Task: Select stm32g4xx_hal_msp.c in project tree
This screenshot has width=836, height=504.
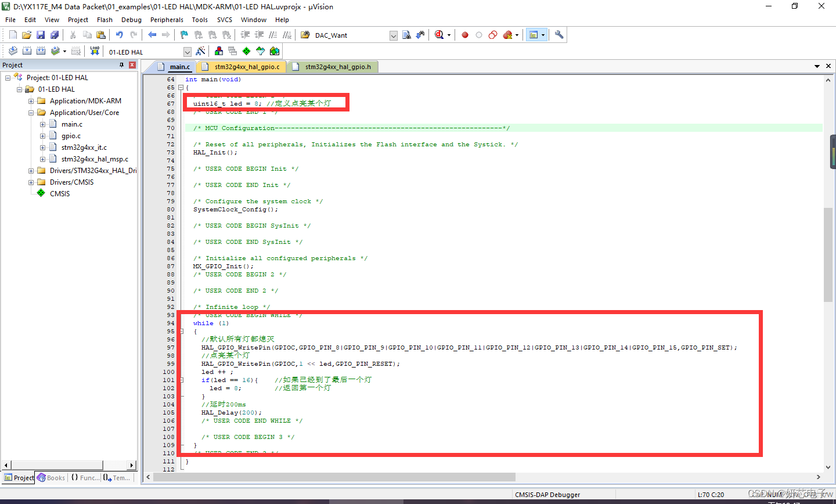Action: coord(95,159)
